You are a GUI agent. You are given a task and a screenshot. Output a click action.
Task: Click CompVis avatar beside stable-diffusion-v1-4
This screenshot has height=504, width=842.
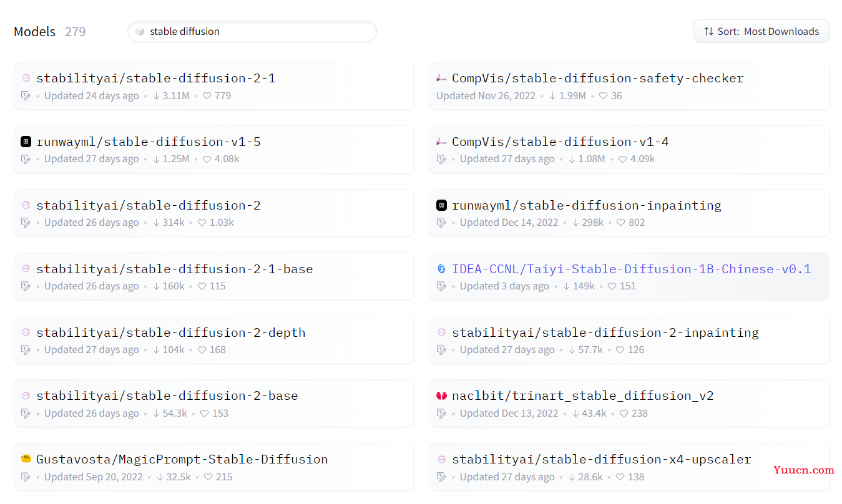(441, 142)
